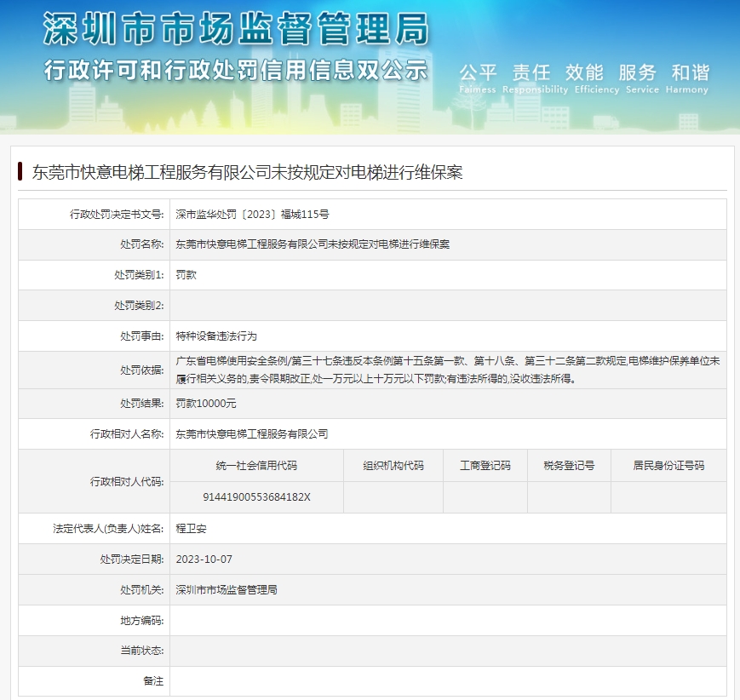The image size is (740, 700).
Task: Click the 统一社会信用代码 column header
Action: 256,466
